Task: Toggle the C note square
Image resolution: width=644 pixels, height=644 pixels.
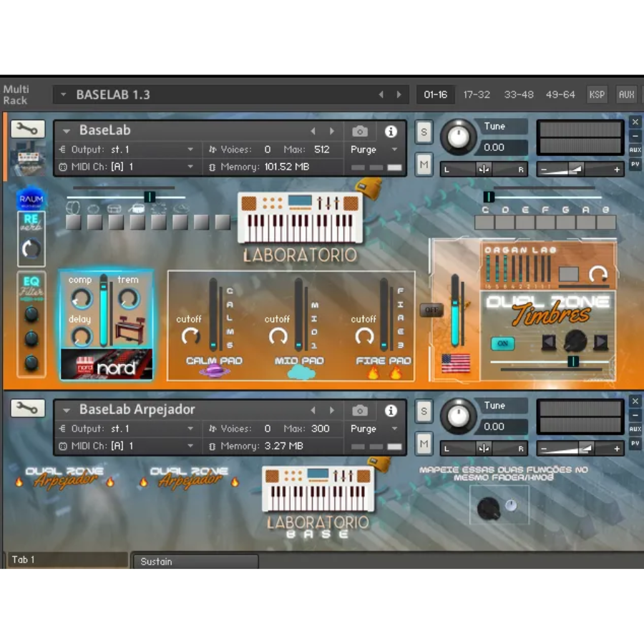Action: 484,223
